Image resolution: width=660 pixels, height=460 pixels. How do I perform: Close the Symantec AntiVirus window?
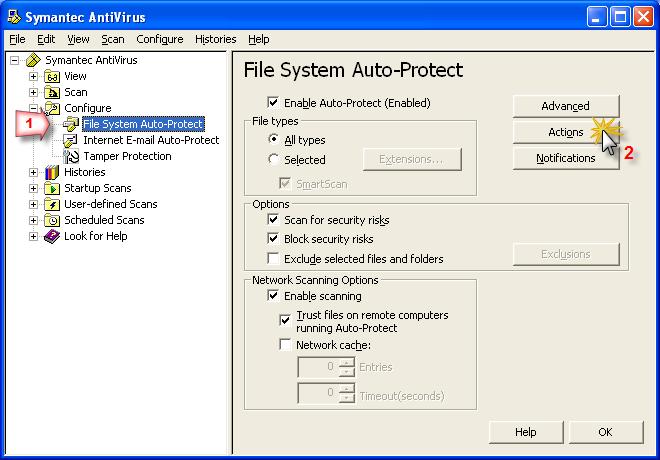pos(644,17)
